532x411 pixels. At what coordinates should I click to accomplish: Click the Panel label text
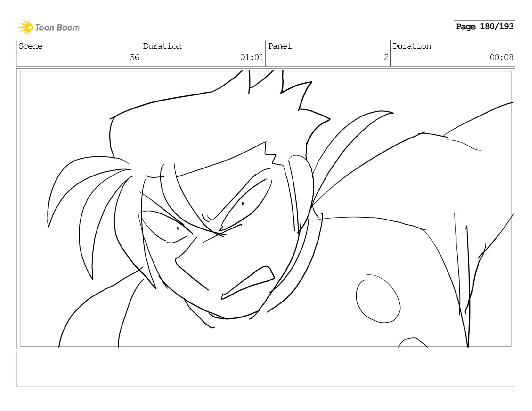280,46
